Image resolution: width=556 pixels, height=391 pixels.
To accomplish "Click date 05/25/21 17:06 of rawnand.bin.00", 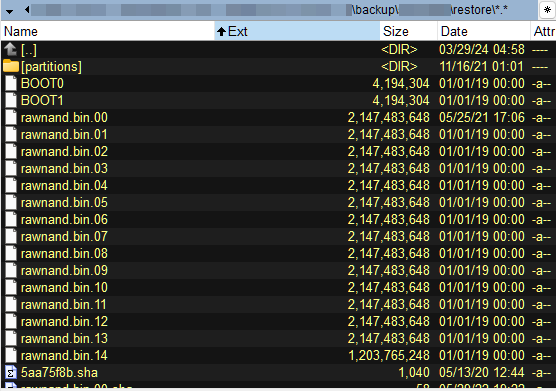I will click(482, 117).
